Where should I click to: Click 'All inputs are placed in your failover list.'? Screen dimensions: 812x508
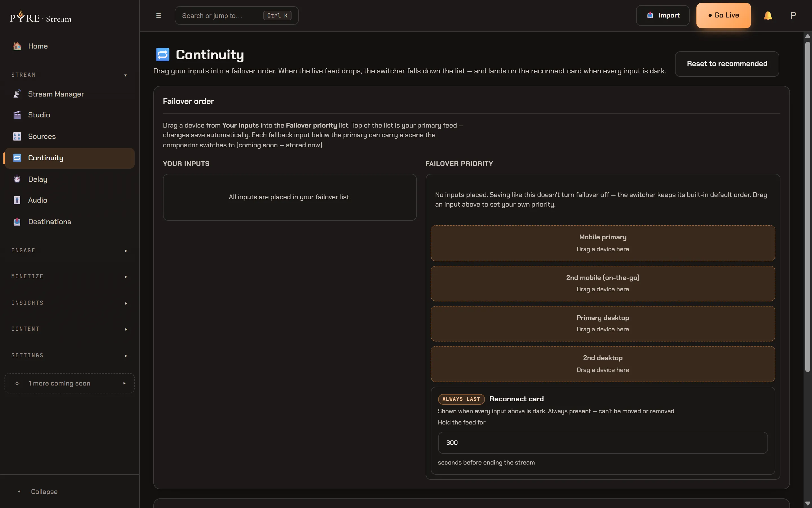290,197
